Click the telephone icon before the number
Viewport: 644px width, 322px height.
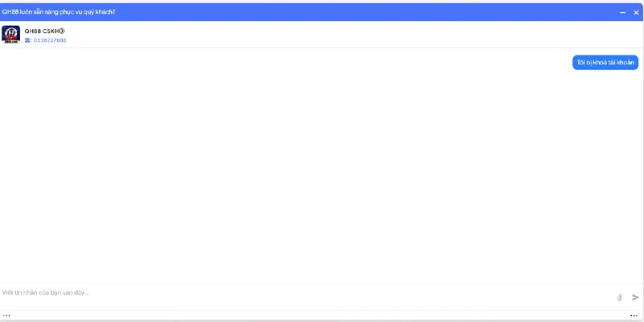[27, 40]
